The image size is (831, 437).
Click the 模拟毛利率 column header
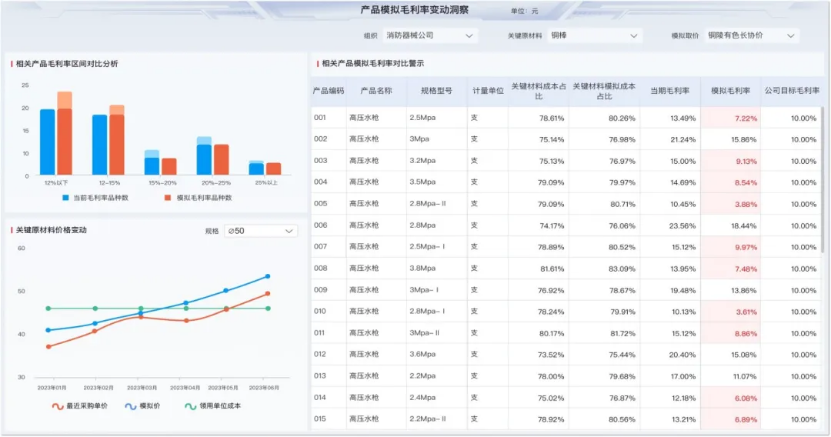730,91
